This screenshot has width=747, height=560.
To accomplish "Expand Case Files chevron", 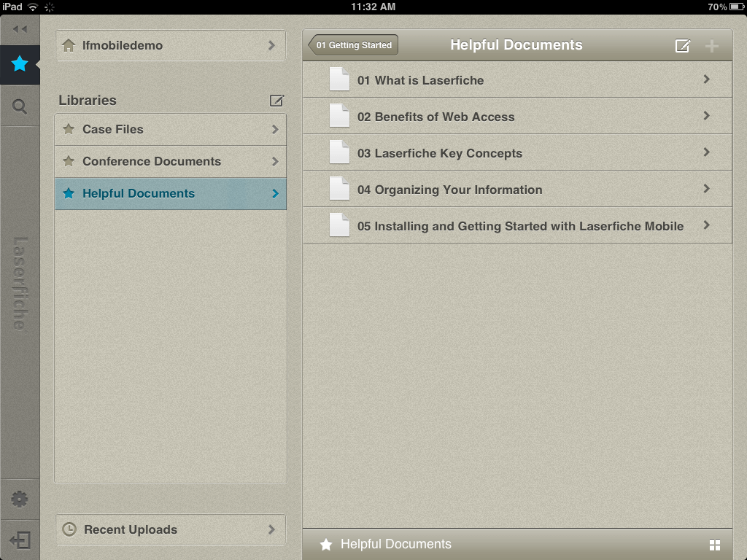I will point(275,129).
